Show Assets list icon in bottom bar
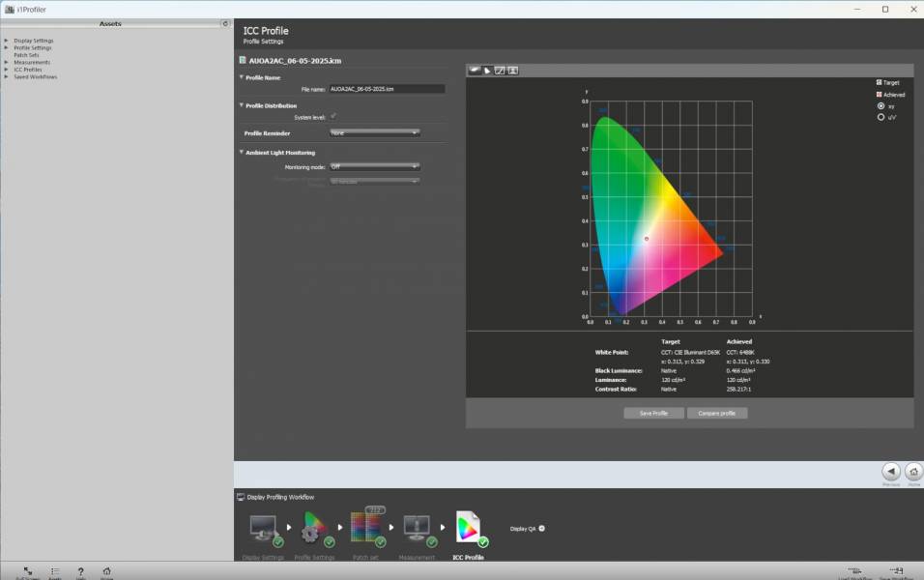Image resolution: width=924 pixels, height=580 pixels. [55, 570]
